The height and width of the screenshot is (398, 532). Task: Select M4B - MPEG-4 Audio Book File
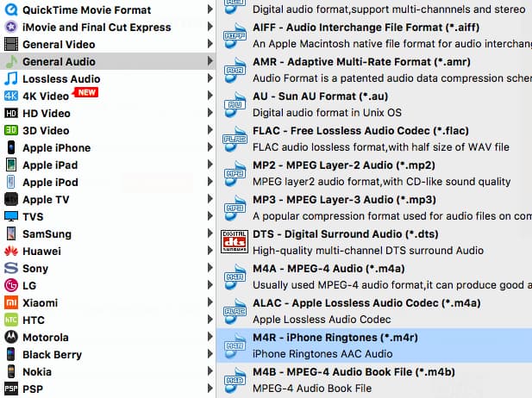[x=374, y=380]
